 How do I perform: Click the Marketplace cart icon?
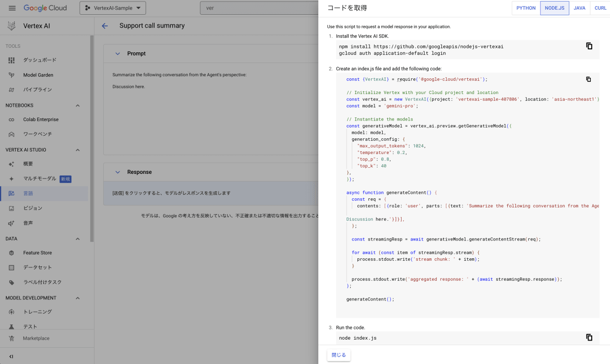(12, 339)
